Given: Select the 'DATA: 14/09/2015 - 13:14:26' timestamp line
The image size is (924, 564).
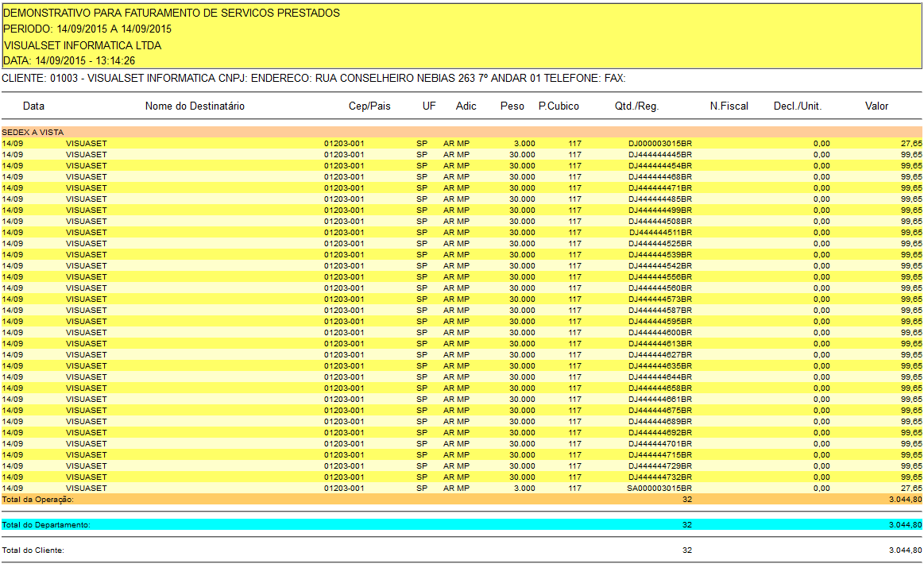Looking at the screenshot, I should click(x=69, y=60).
